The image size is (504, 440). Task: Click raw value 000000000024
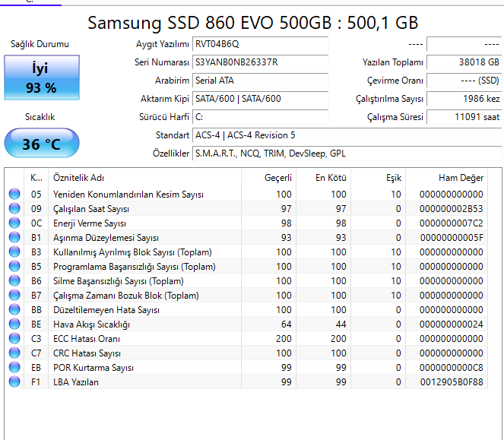(x=451, y=324)
